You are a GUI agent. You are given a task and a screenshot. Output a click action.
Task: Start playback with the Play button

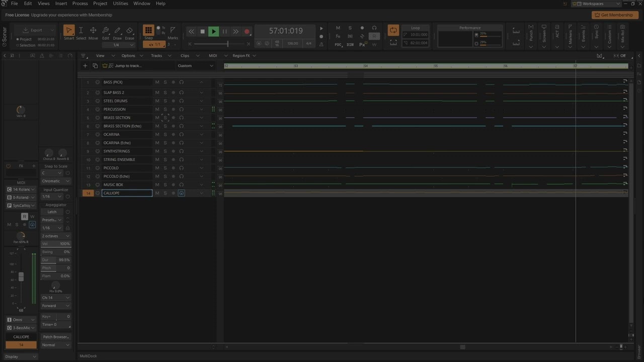213,31
